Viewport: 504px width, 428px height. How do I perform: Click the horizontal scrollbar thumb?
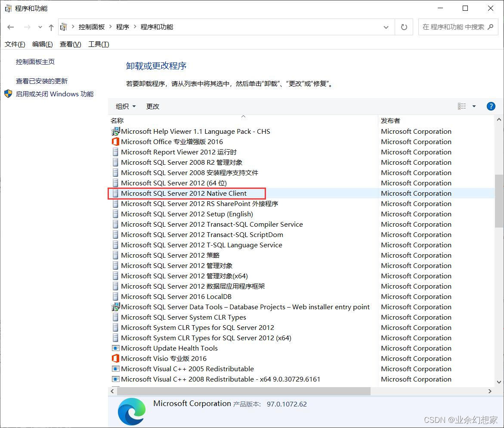click(x=244, y=391)
